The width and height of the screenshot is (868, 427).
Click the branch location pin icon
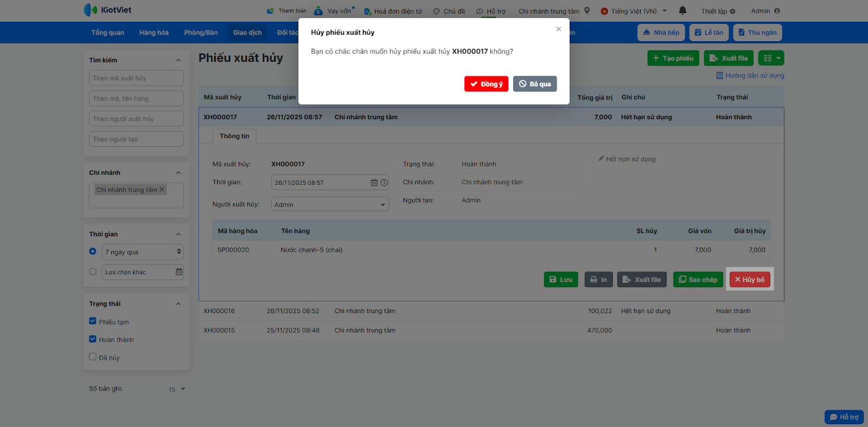coord(587,10)
